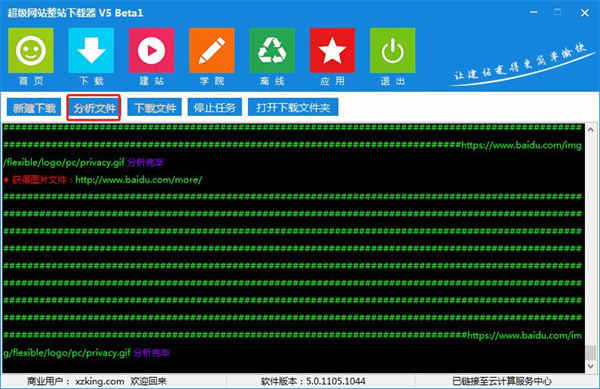The width and height of the screenshot is (600, 389).
Task: Click the 退出 power icon
Action: 393,50
